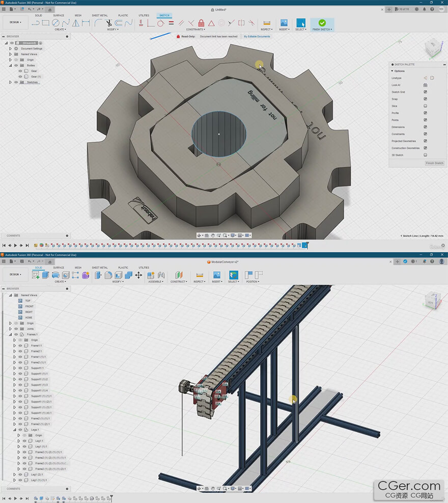The width and height of the screenshot is (448, 503).
Task: Click the My Editable Documents link
Action: pyautogui.click(x=257, y=37)
